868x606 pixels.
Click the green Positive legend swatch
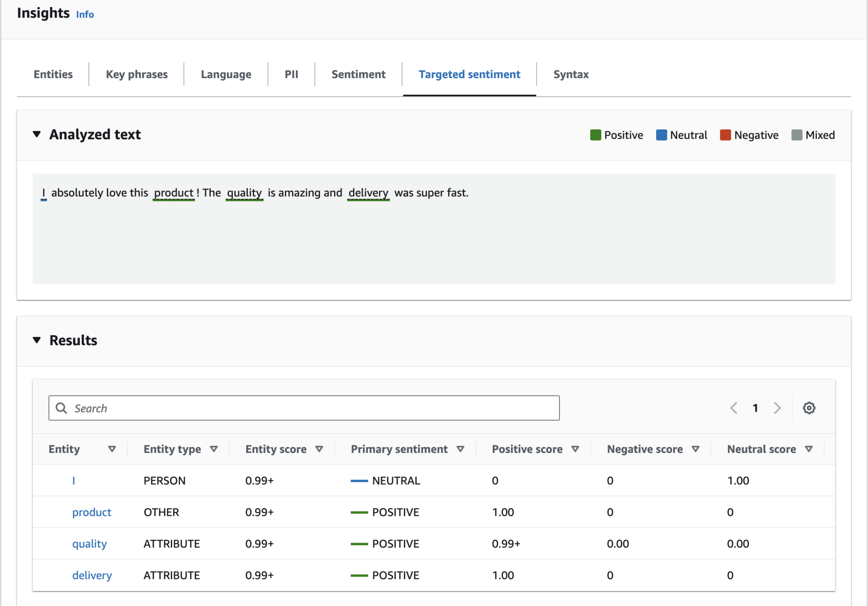pos(595,135)
